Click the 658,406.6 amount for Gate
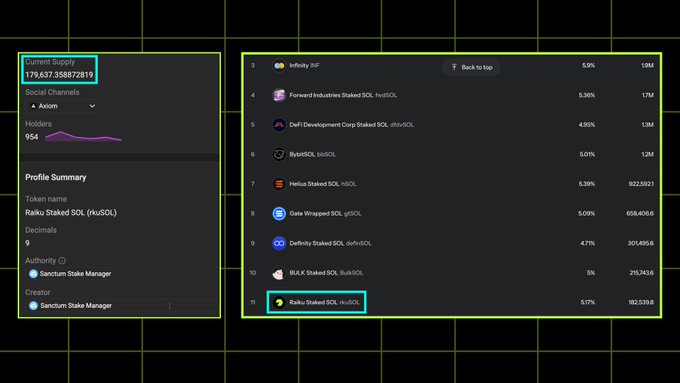Screen dimensions: 680x383 pyautogui.click(x=640, y=213)
